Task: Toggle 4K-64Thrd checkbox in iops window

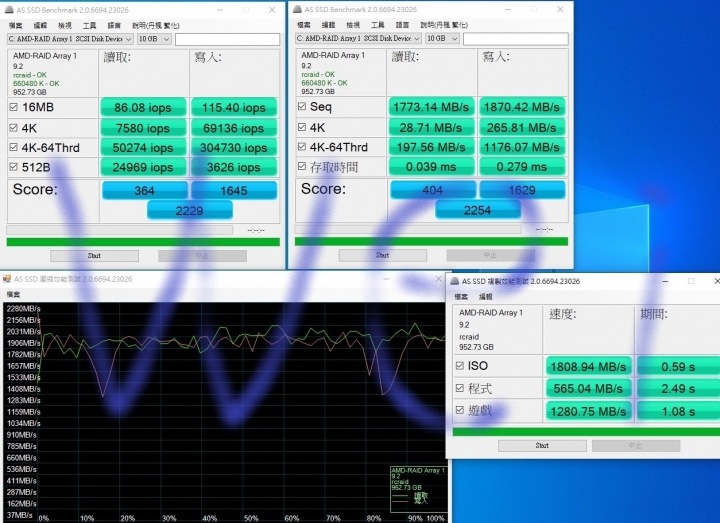Action: (x=13, y=147)
